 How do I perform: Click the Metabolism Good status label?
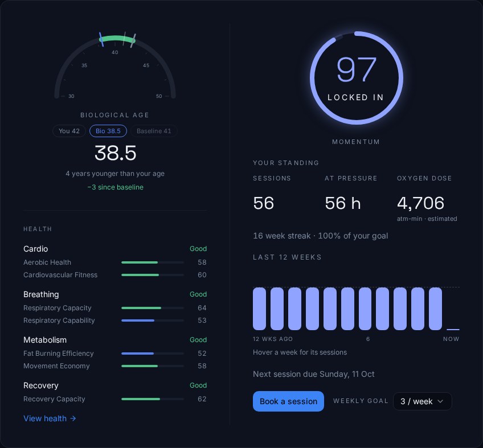point(198,340)
